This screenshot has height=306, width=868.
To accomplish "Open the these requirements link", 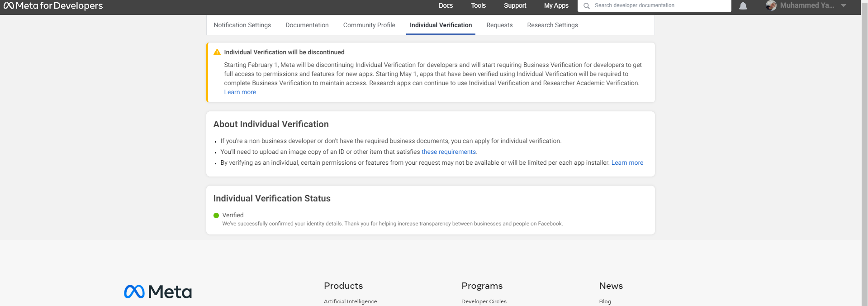I will click(x=449, y=152).
